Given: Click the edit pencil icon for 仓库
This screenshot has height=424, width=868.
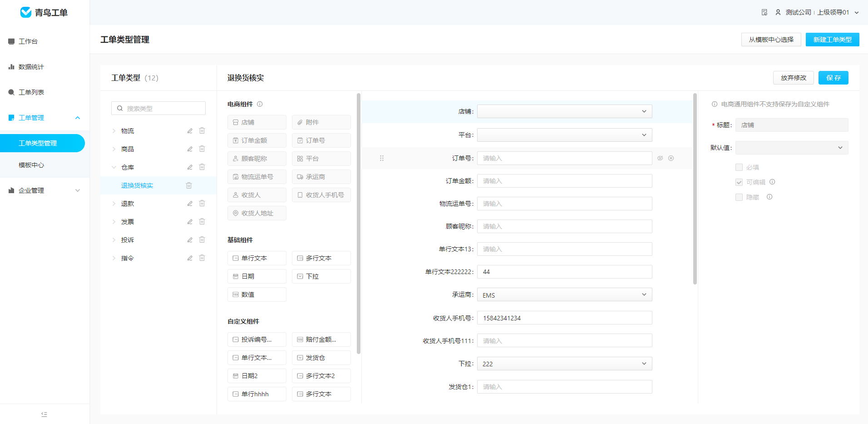Looking at the screenshot, I should point(190,167).
